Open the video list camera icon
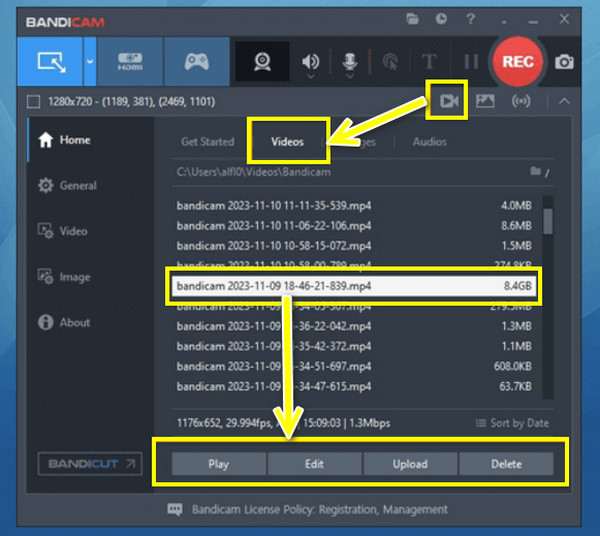This screenshot has width=600, height=536. pos(448,101)
